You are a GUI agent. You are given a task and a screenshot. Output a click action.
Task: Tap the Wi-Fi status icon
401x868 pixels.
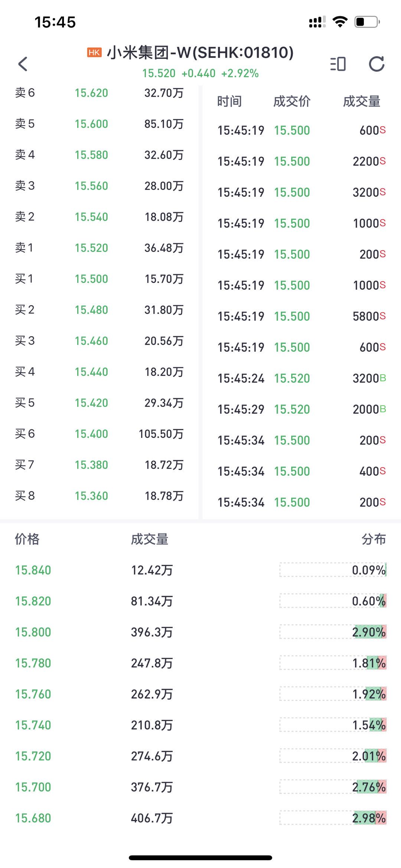click(340, 22)
